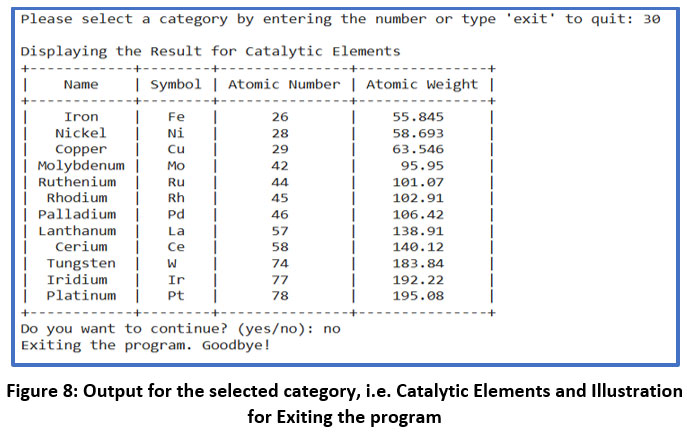
Task: Click the Atomic Weight column header
Action: [x=421, y=85]
